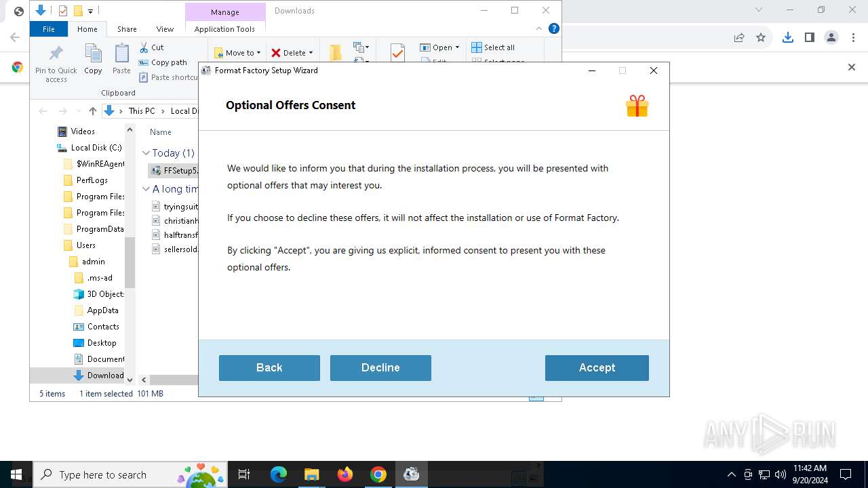Open the PerfLogs folder
868x488 pixels.
[85, 180]
